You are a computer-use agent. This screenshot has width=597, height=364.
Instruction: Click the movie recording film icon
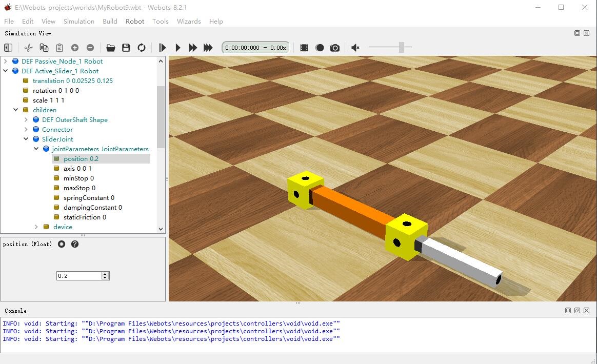click(304, 48)
